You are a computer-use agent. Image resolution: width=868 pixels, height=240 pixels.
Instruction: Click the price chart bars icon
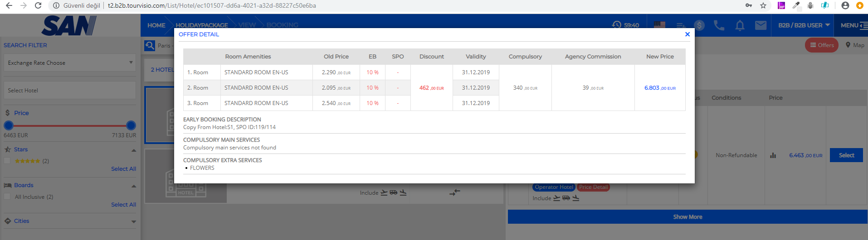pos(773,155)
